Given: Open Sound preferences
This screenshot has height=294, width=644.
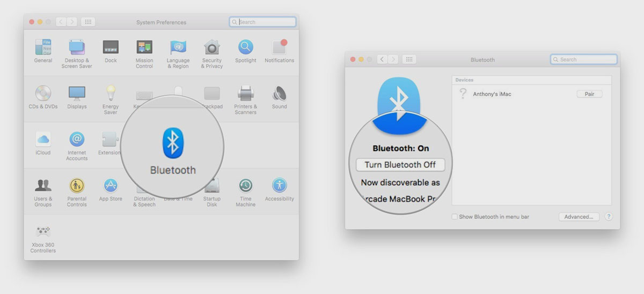Looking at the screenshot, I should 279,97.
